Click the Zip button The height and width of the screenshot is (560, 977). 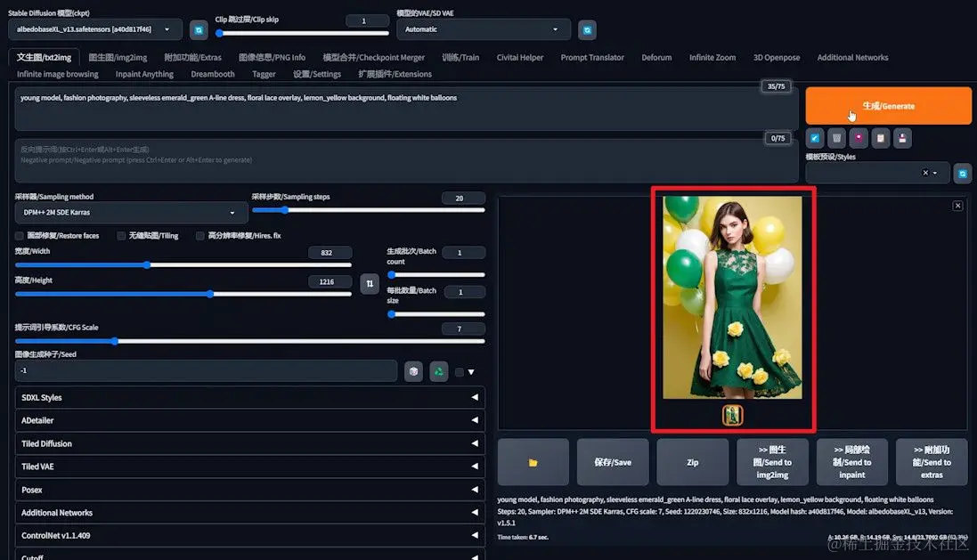click(x=692, y=462)
